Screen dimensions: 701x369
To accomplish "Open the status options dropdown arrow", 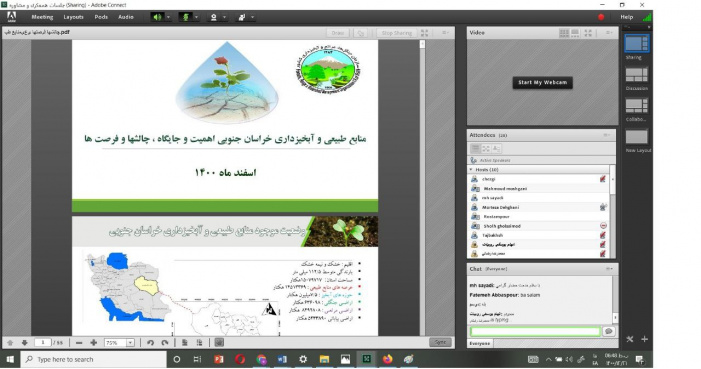I will point(253,17).
